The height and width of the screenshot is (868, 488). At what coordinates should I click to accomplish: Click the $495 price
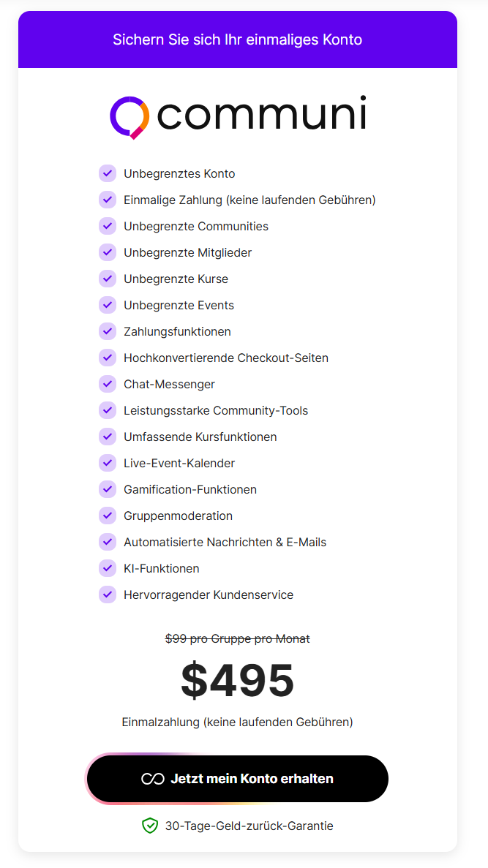click(238, 680)
